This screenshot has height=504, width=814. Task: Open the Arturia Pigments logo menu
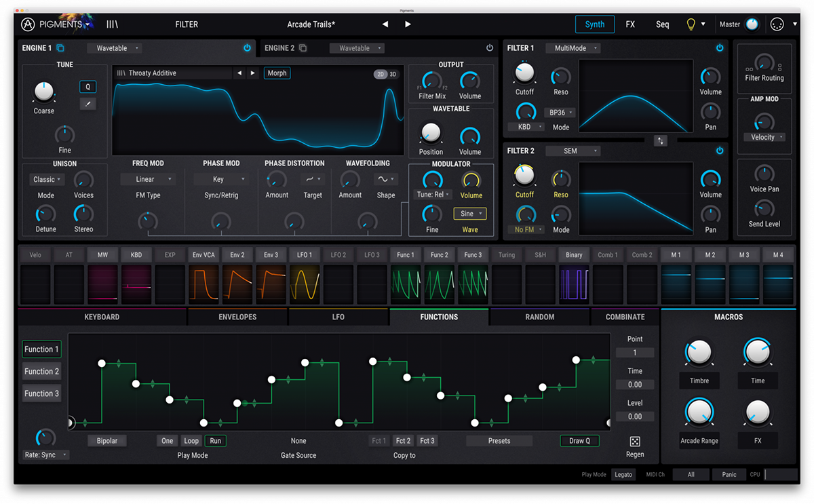[x=56, y=24]
